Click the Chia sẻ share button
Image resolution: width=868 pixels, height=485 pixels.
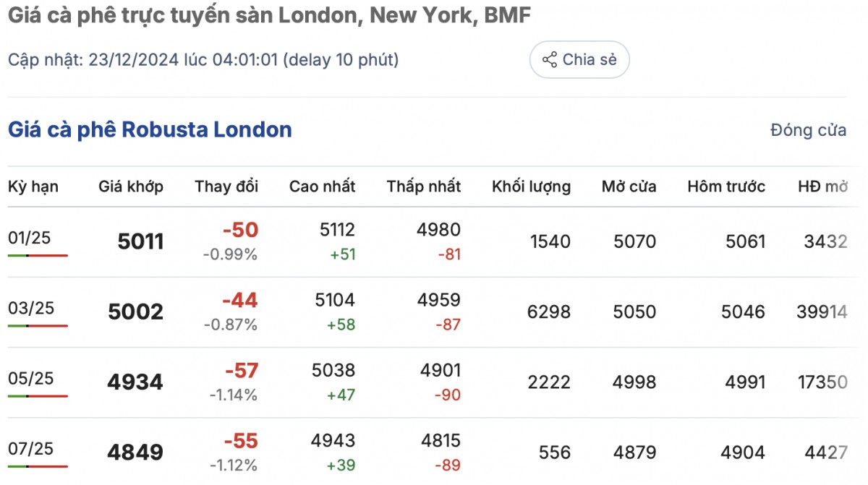point(579,60)
